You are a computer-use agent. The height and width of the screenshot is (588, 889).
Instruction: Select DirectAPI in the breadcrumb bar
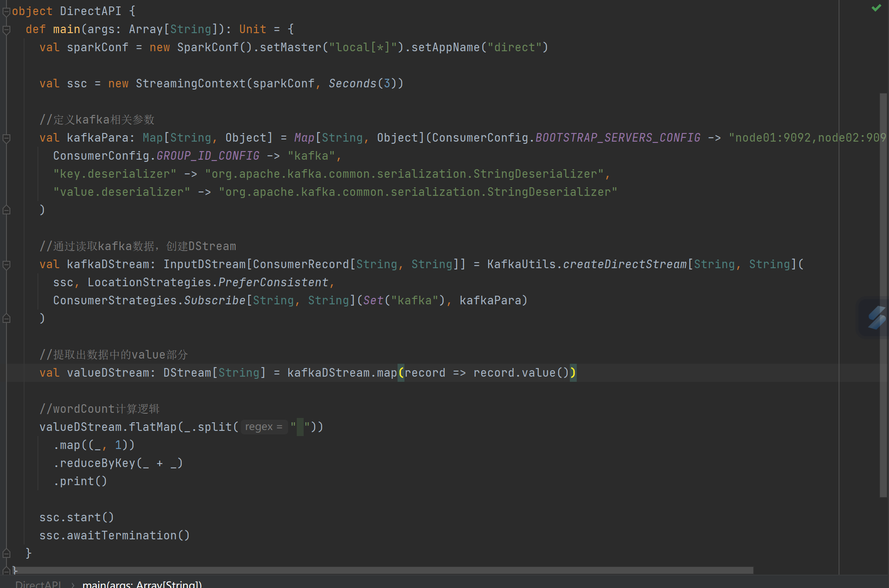tap(38, 584)
